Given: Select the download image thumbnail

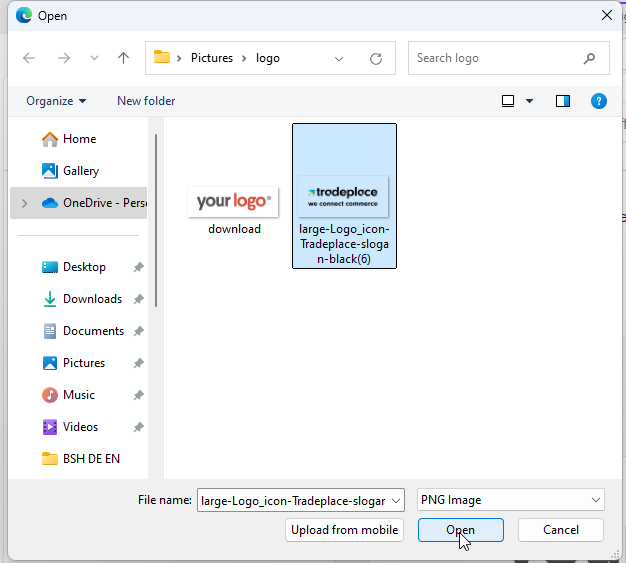Looking at the screenshot, I should pos(234,202).
